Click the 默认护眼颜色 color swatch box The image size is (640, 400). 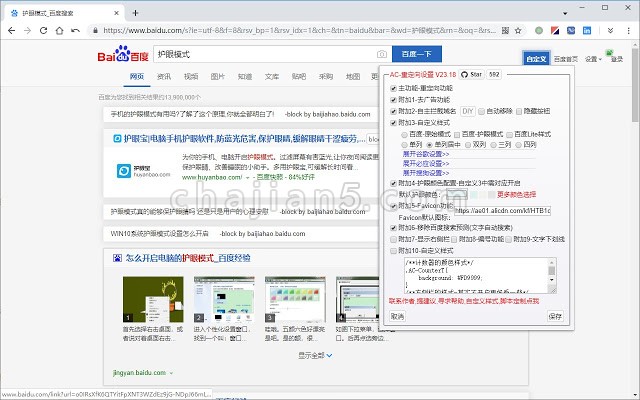(x=456, y=195)
